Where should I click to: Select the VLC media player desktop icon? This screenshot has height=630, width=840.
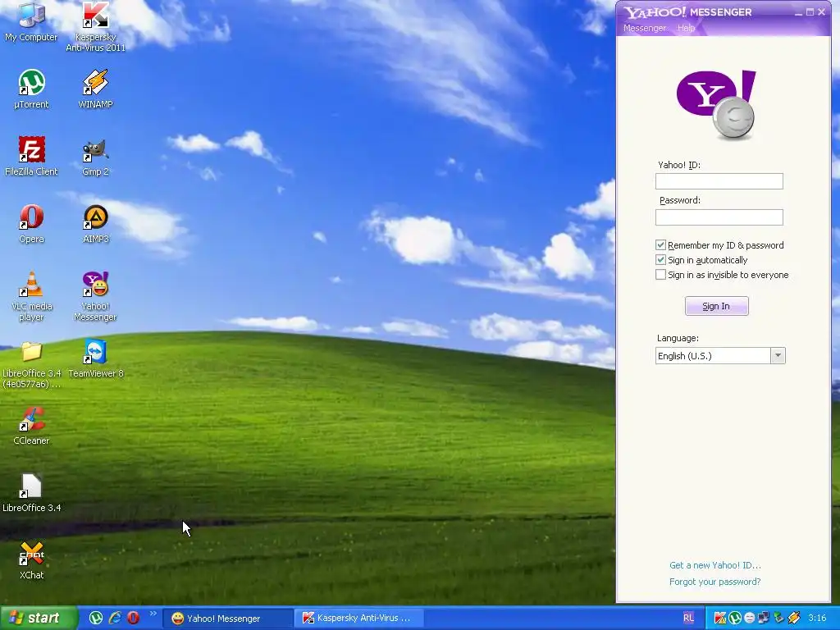pyautogui.click(x=31, y=295)
